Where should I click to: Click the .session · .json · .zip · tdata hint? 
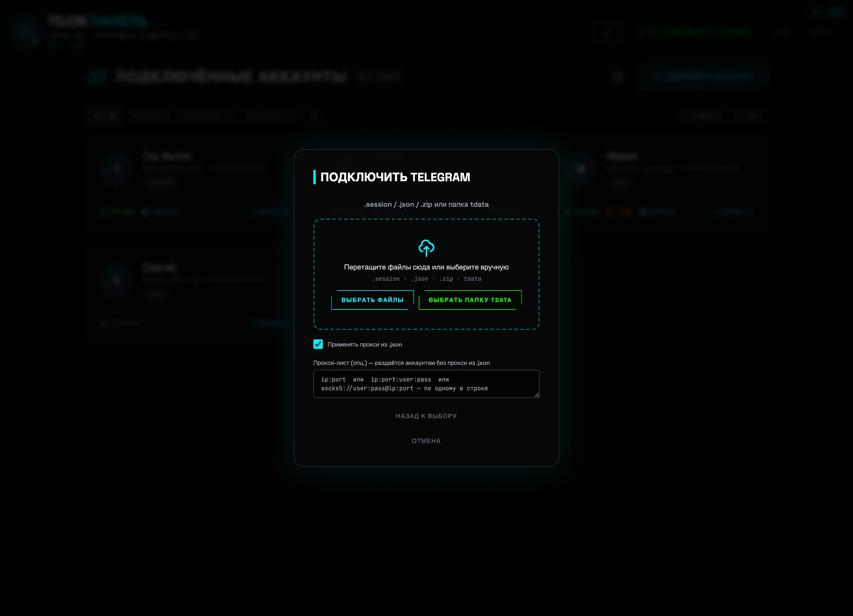coord(426,279)
